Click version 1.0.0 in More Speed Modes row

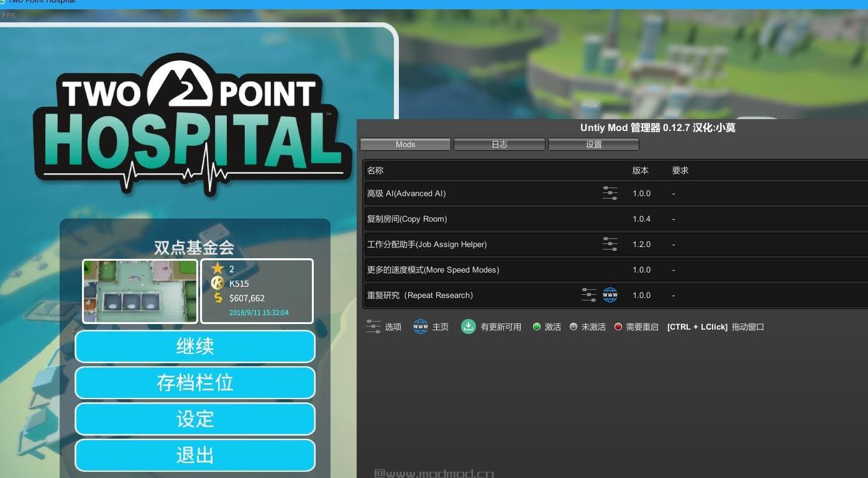coord(641,269)
